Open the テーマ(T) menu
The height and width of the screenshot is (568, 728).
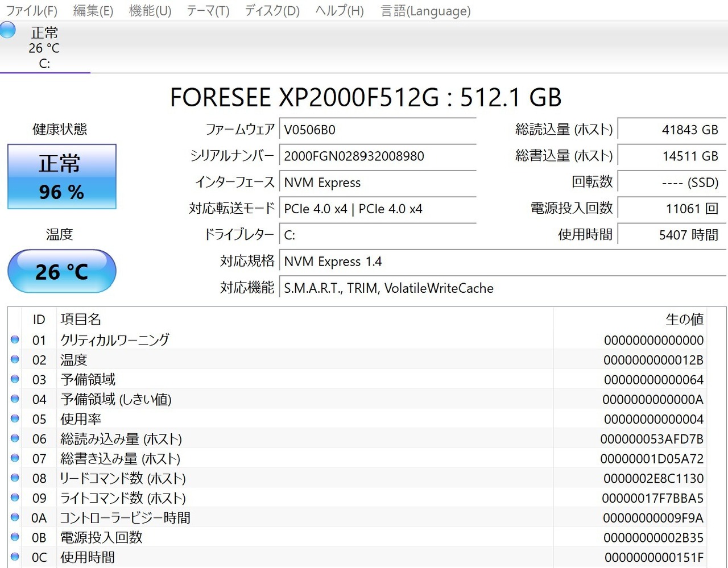[x=208, y=11]
